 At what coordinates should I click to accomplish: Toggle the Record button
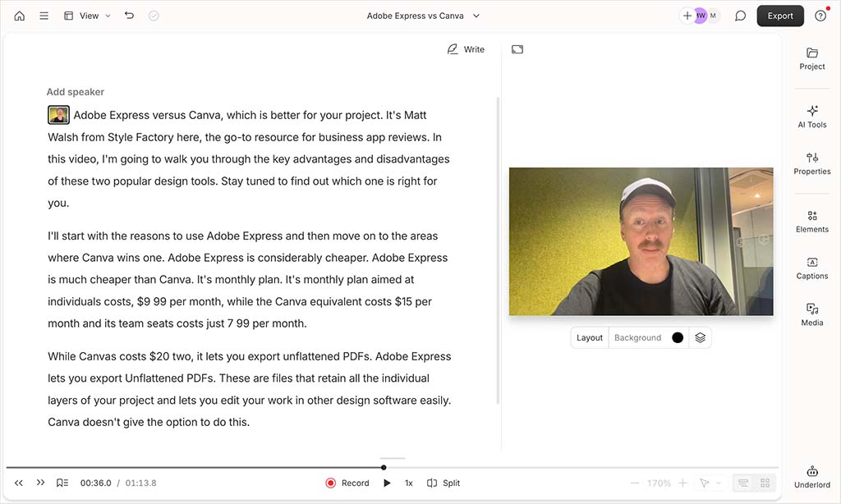pos(347,483)
